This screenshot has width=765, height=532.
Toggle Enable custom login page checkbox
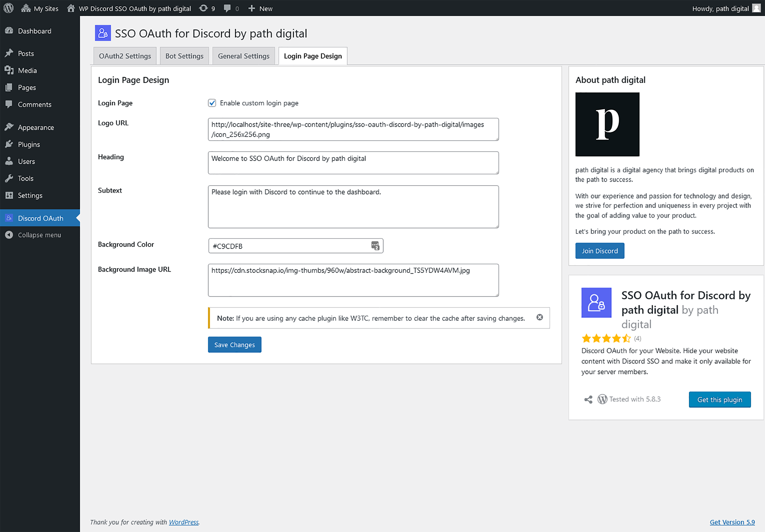(212, 103)
